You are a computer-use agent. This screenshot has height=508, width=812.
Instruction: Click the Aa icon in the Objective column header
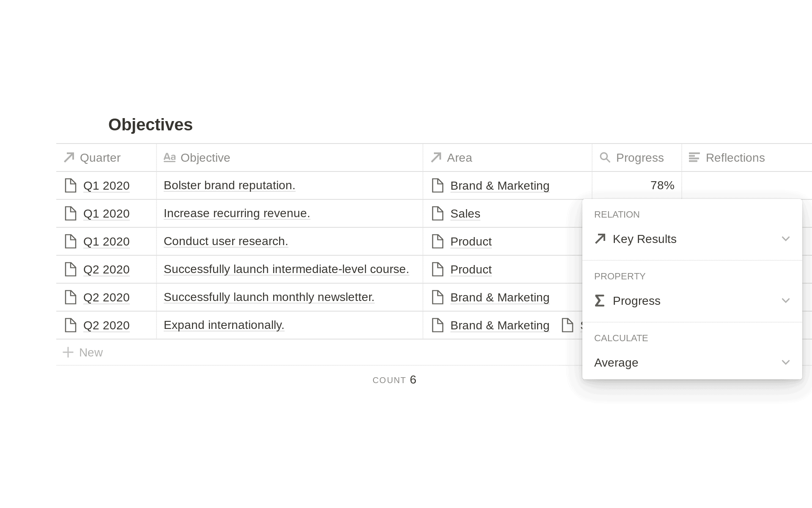point(170,157)
